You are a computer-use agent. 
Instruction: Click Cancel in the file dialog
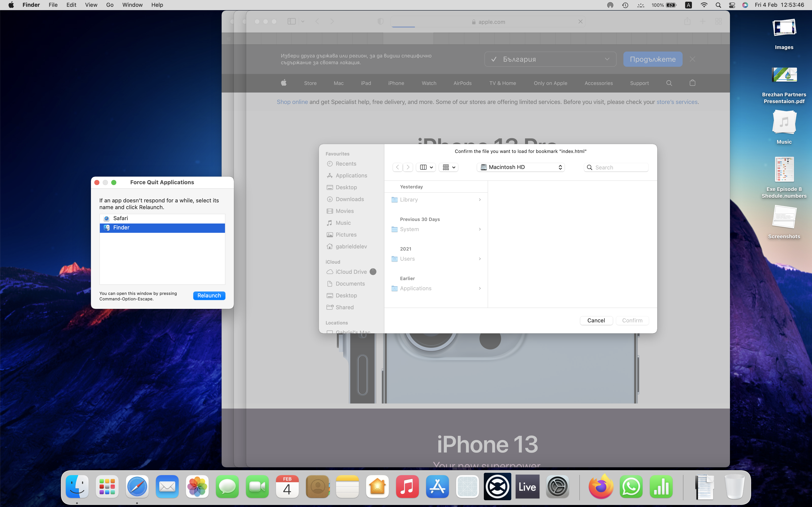[596, 320]
